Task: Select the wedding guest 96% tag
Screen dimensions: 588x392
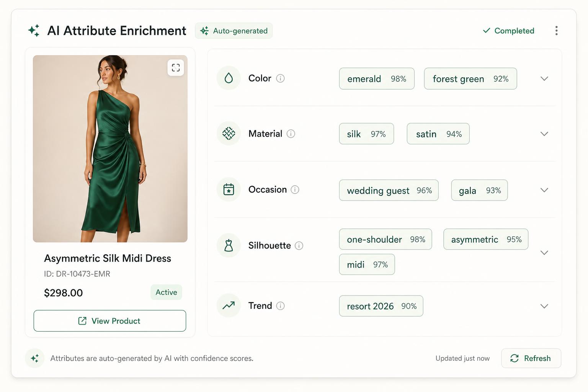Action: (389, 190)
